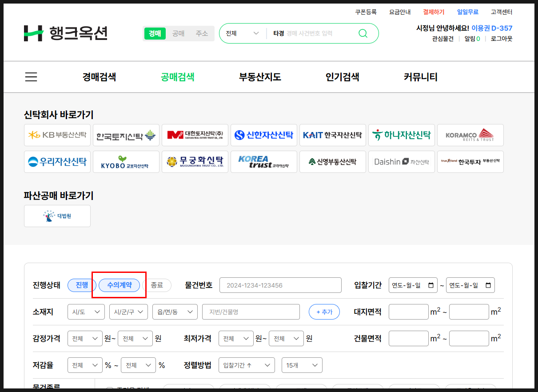Open the 관심물건 link
The width and height of the screenshot is (538, 392).
pos(443,39)
